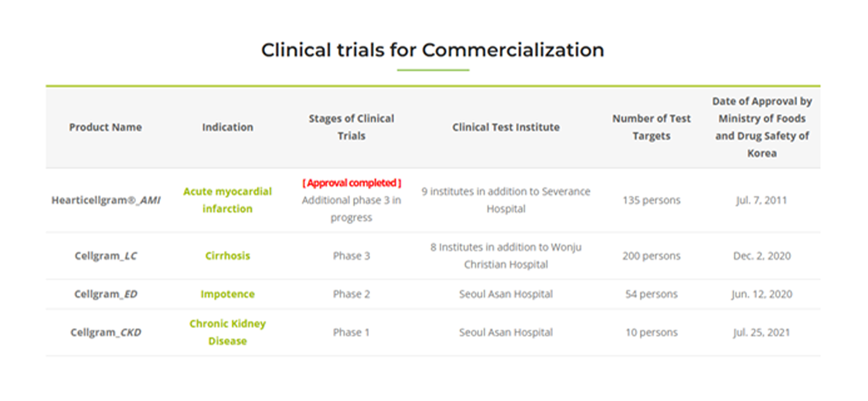This screenshot has width=868, height=401.
Task: Click the Jul. 25, 2021 approval date
Action: [762, 333]
